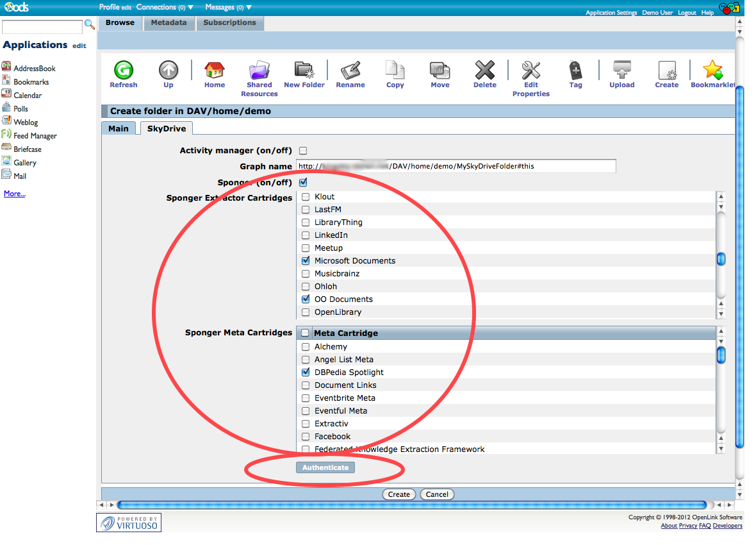The width and height of the screenshot is (756, 545).
Task: Click the Graph name input field
Action: (x=456, y=166)
